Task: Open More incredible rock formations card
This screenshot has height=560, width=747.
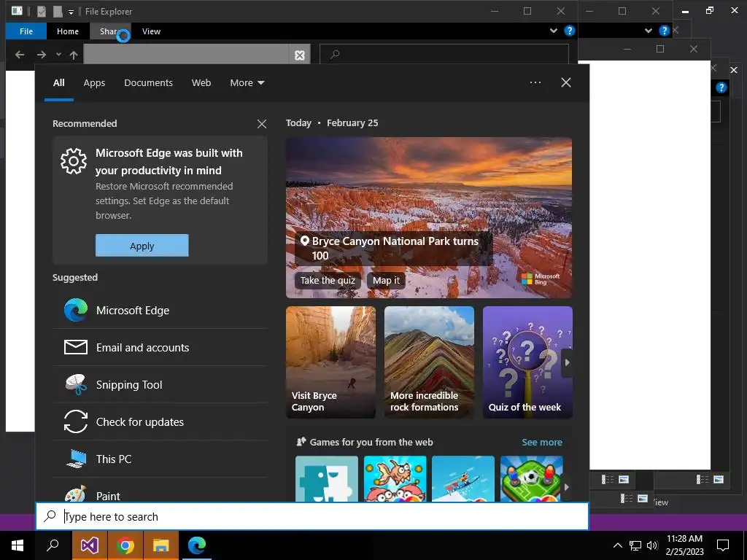Action: point(429,362)
